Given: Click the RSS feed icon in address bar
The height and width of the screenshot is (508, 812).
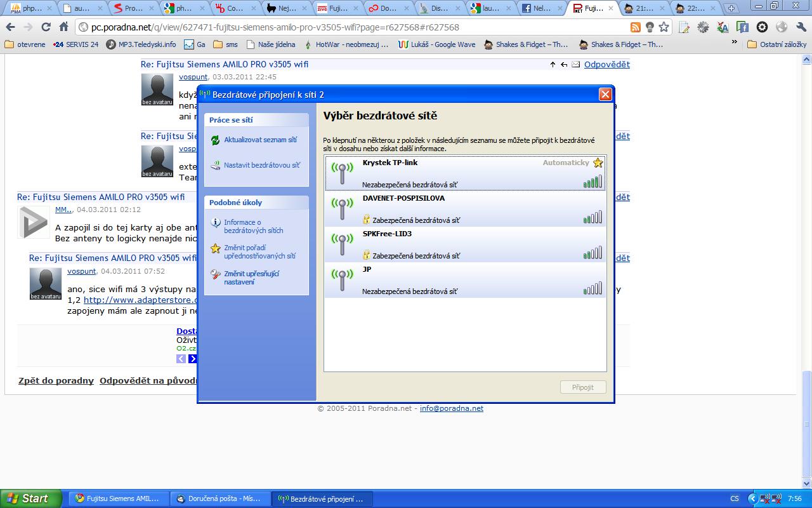Looking at the screenshot, I should pos(635,27).
